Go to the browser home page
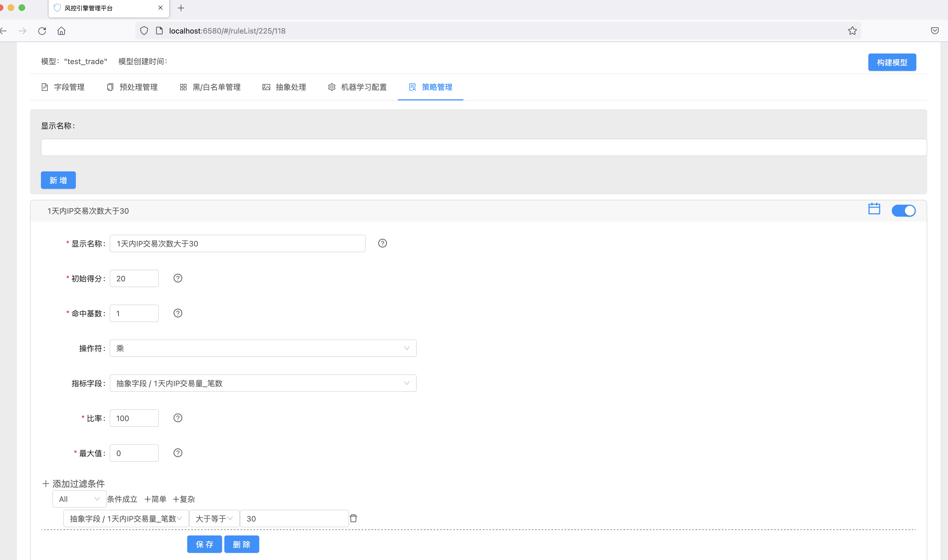Viewport: 948px width, 560px height. [x=61, y=31]
